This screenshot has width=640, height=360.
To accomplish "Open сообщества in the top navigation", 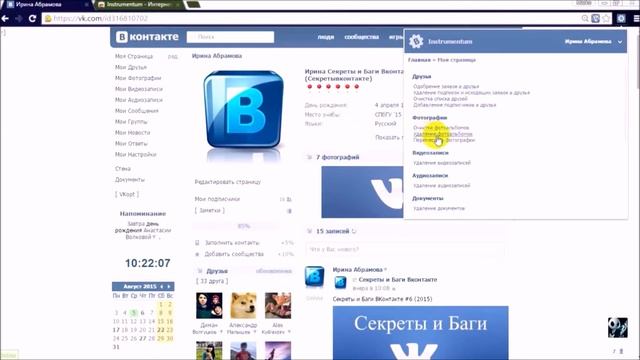I will pyautogui.click(x=362, y=37).
